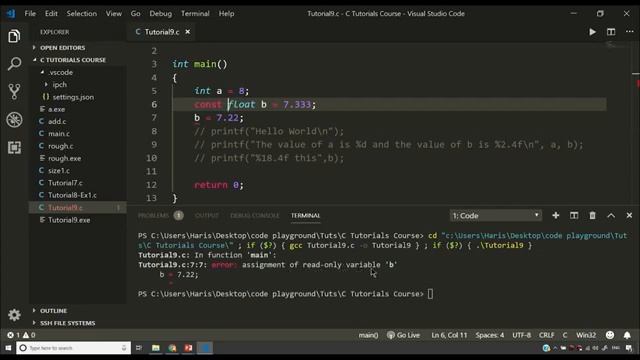Open add.c in the explorer
Screen dimensions: 640x360
[57, 122]
